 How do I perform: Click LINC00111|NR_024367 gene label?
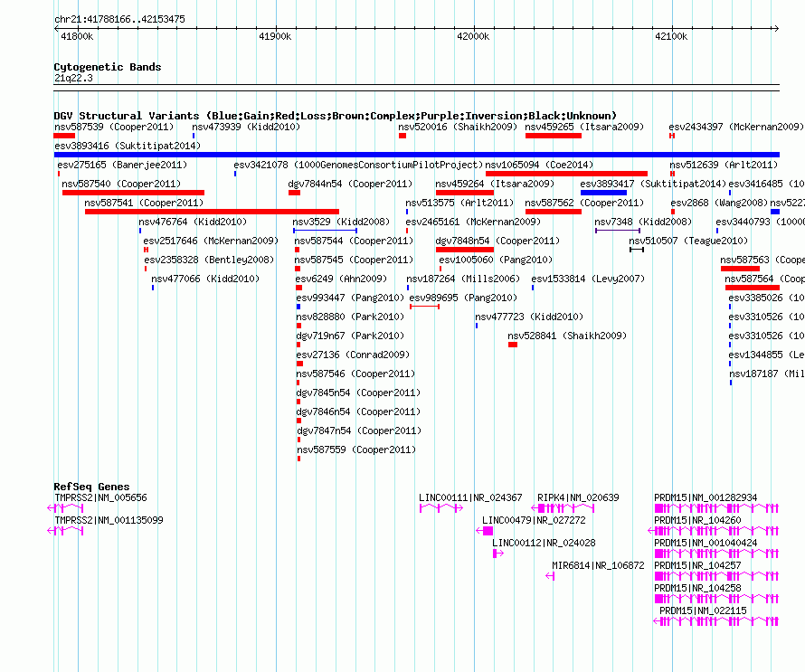(x=470, y=497)
